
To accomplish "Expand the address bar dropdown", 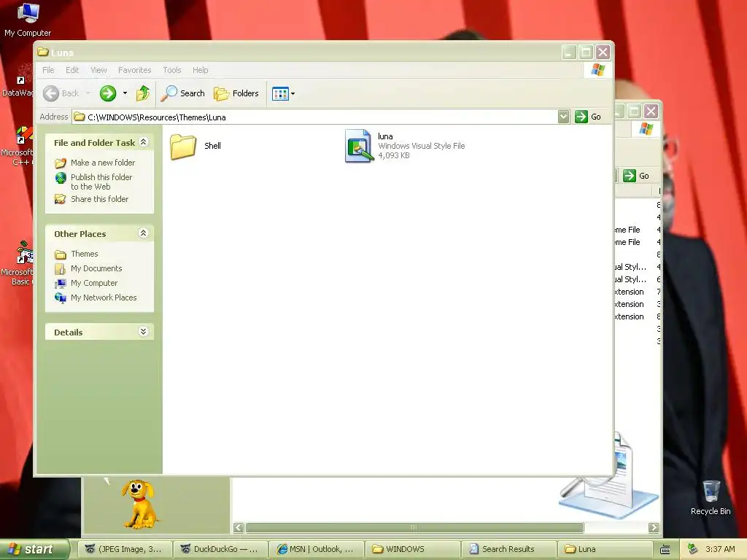I will [x=564, y=117].
